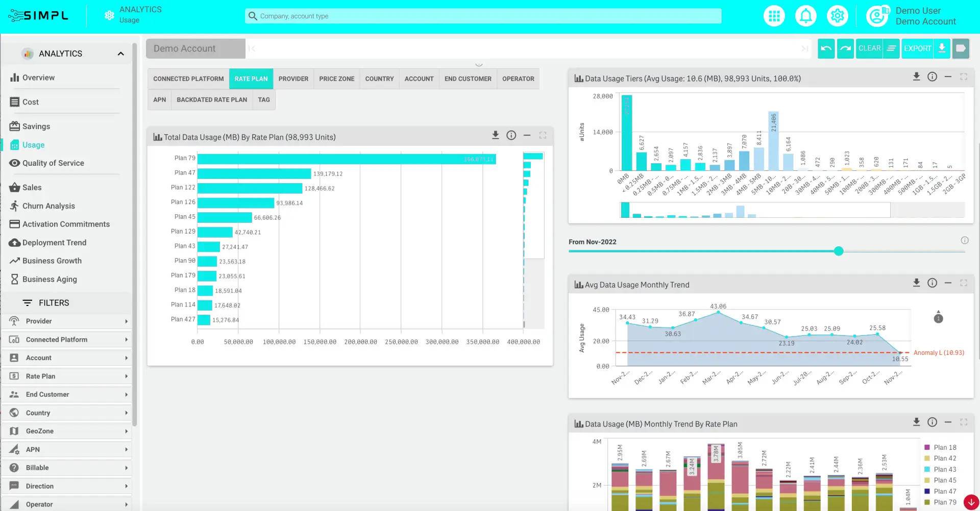Toggle Plan 47 legend entry
This screenshot has height=511, width=980.
[940, 492]
